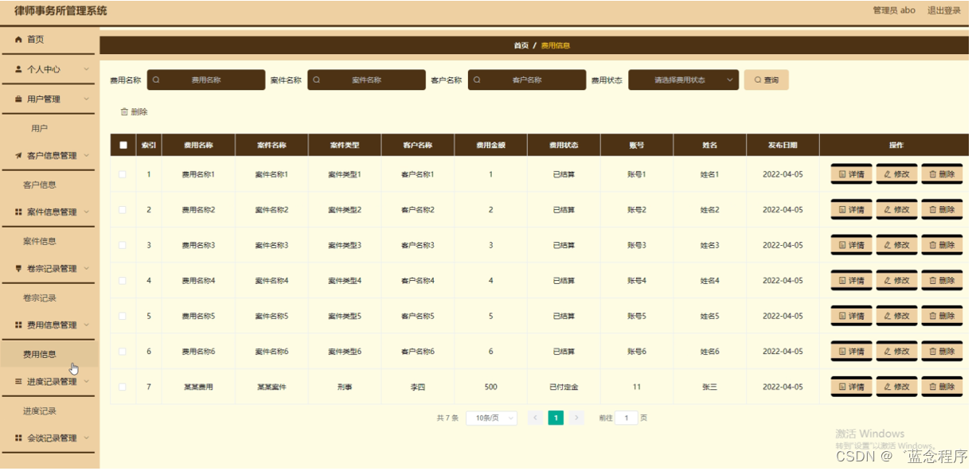Check the row checkbox for 费用名称3
The width and height of the screenshot is (980, 471).
[x=123, y=245]
